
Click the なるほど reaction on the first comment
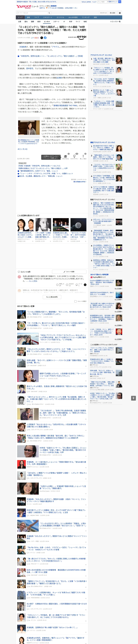coord(70,285)
